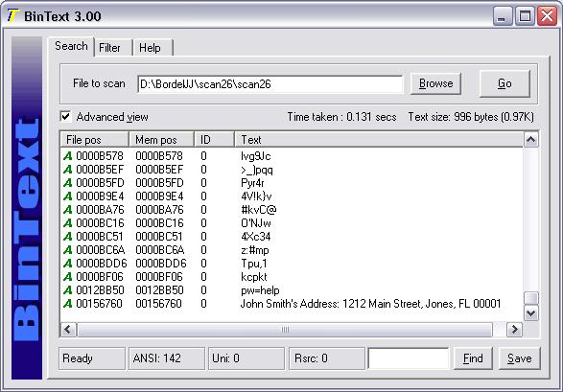Click the vertical scrollbar thumb
The height and width of the screenshot is (392, 563).
tap(531, 298)
